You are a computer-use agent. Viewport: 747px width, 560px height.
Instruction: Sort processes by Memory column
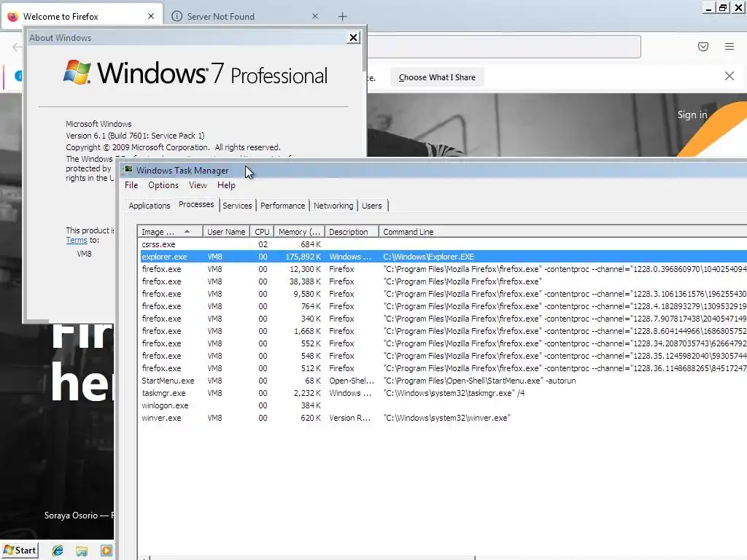pos(299,232)
